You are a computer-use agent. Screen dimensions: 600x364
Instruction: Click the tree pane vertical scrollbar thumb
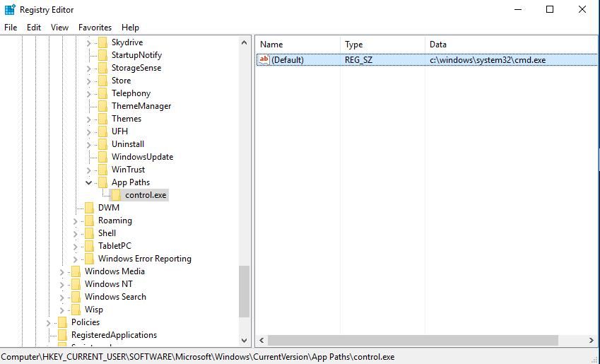click(244, 291)
